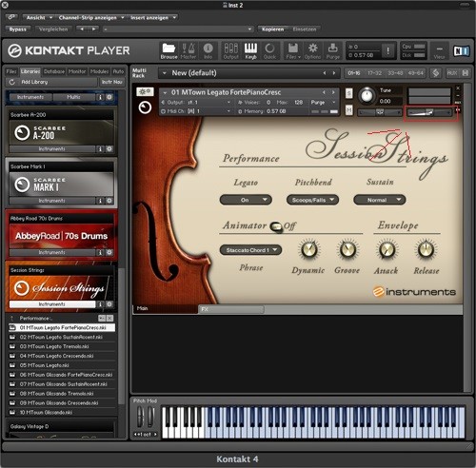Open the Browse panel icon
This screenshot has height=468, width=476.
click(x=169, y=50)
